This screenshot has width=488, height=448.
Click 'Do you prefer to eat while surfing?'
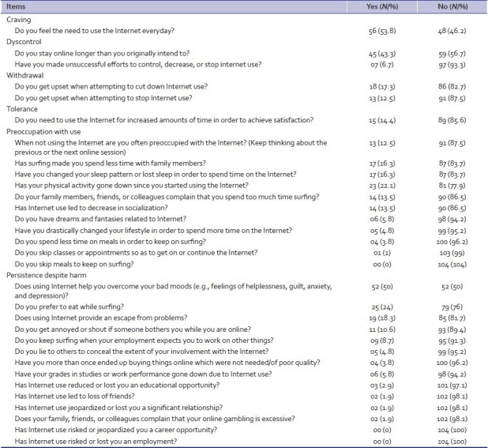coord(69,307)
